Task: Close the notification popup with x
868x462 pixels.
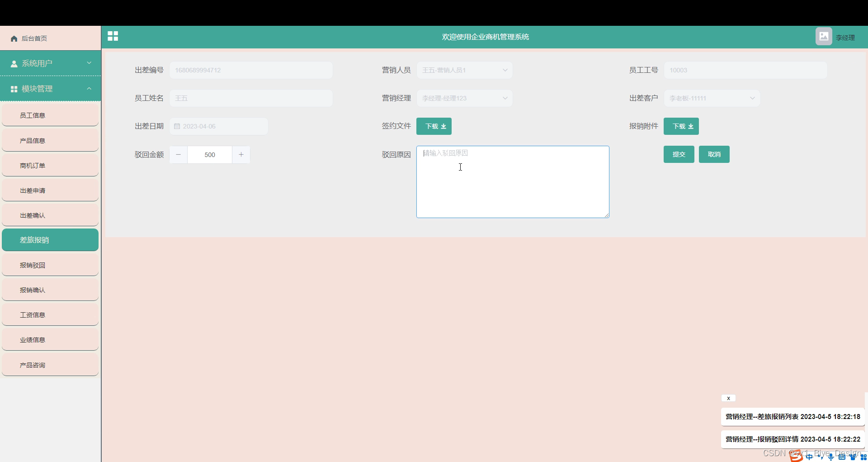Action: coord(728,398)
